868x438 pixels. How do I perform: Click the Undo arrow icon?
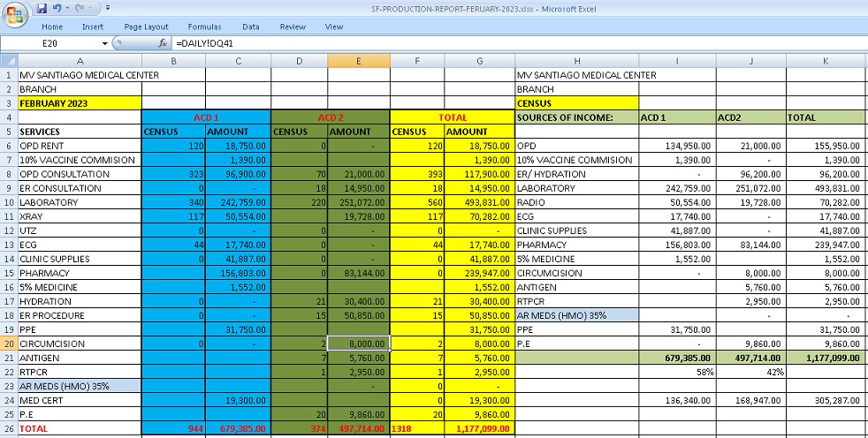[x=57, y=8]
